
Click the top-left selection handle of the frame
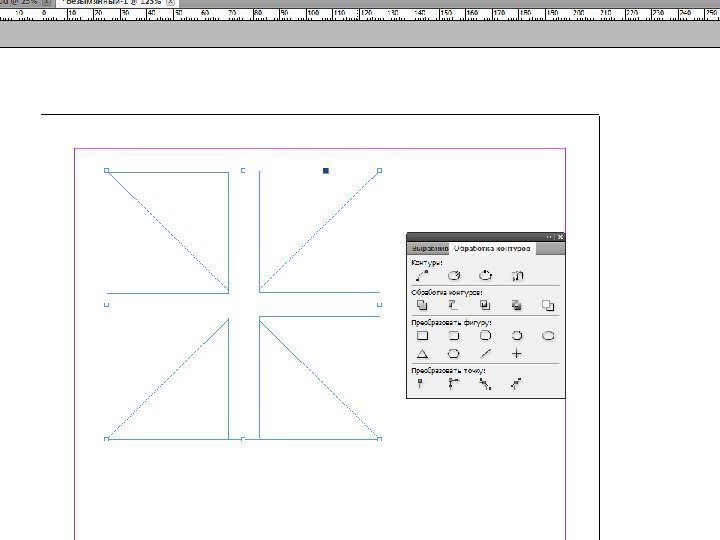(x=107, y=170)
